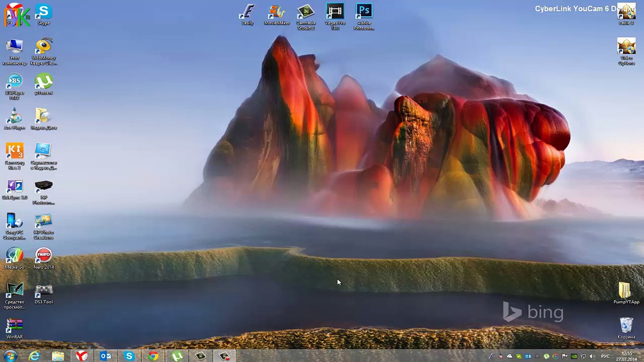Screen dimensions: 644x362
Task: Switch to Camtasia Recorder taskbar button
Action: (224, 356)
